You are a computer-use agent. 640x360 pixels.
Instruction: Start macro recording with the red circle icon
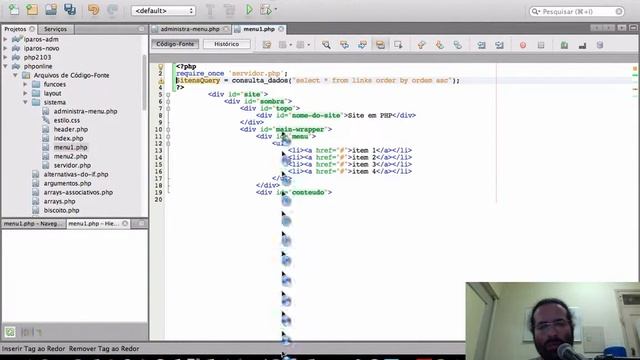click(523, 45)
